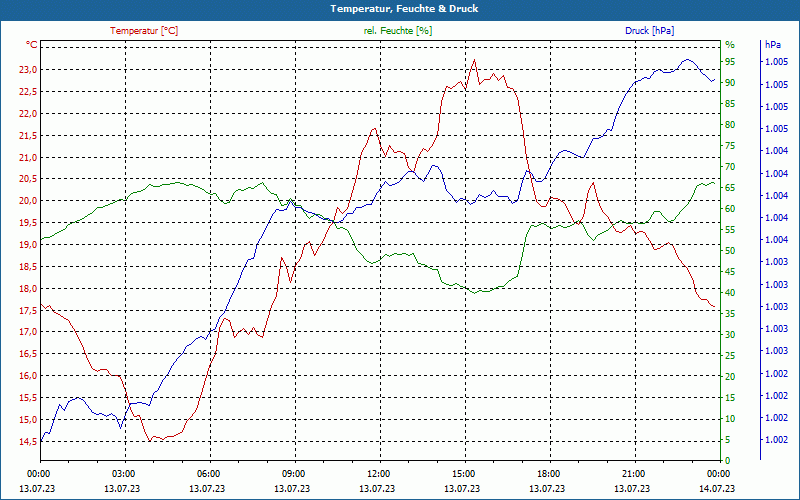The height and width of the screenshot is (500, 800).
Task: Click temperature axis value '18,0'
Action: [28, 289]
